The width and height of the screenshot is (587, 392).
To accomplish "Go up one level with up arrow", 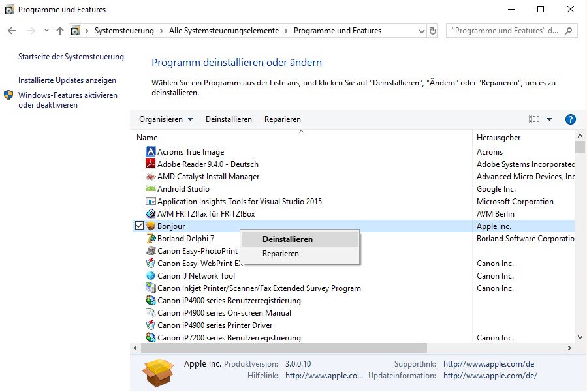I will tap(60, 31).
